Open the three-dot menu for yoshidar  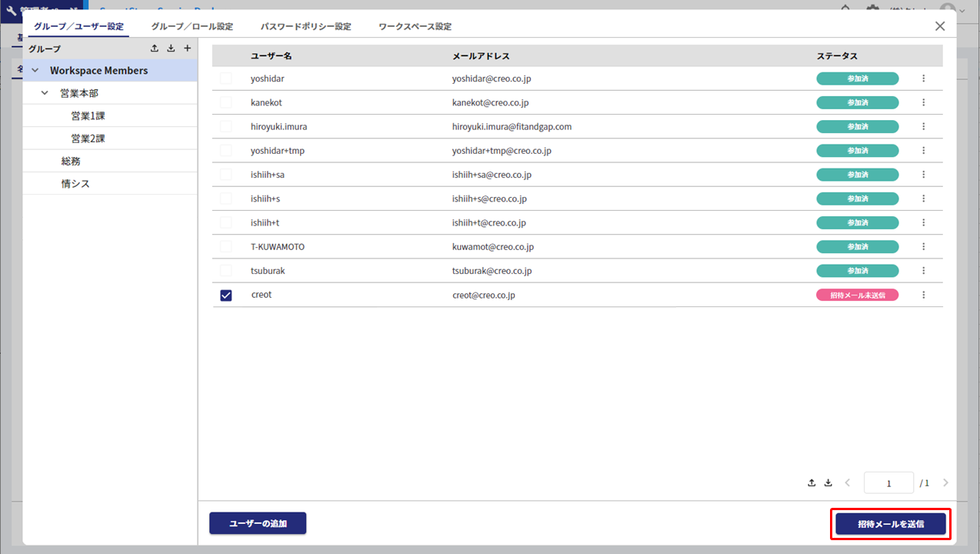coord(924,78)
